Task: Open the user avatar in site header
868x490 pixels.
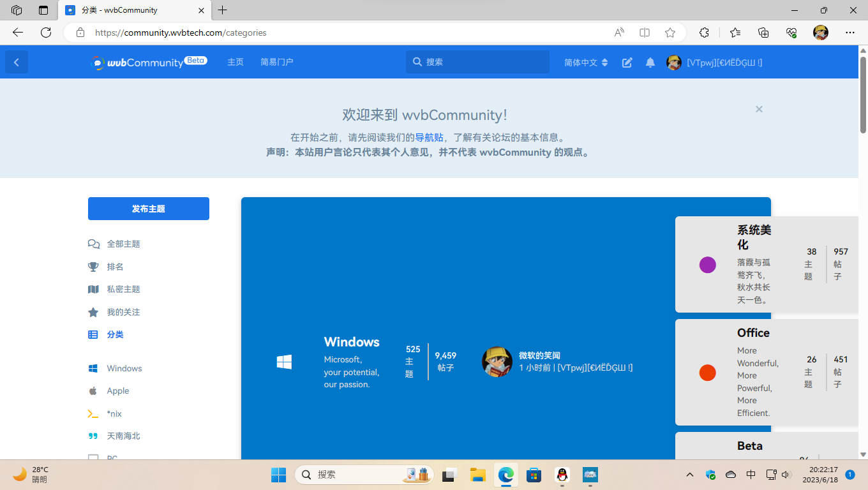Action: [674, 63]
